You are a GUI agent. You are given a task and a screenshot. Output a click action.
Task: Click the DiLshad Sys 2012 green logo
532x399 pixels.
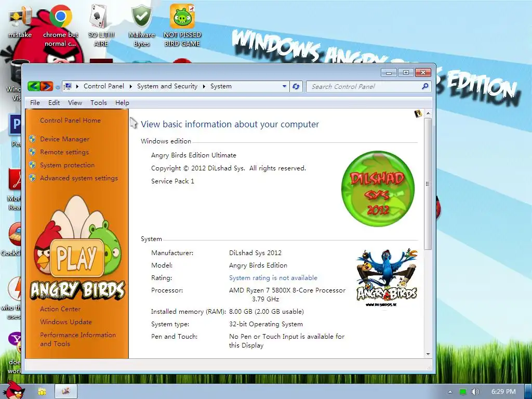click(x=378, y=189)
